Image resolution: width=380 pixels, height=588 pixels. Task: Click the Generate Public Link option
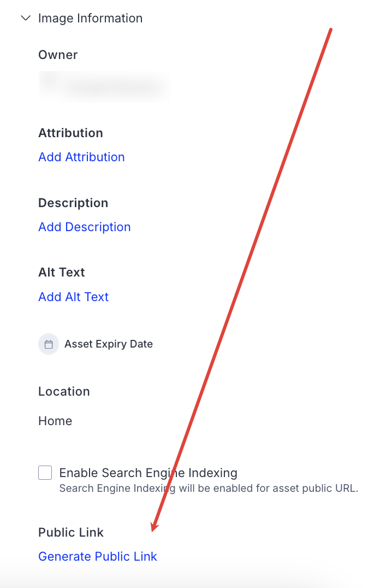pos(97,556)
